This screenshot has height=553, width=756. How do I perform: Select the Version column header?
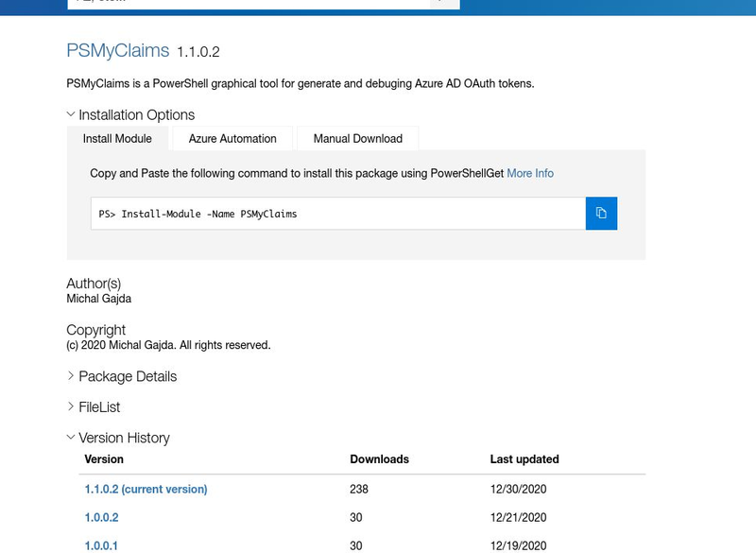click(x=104, y=459)
